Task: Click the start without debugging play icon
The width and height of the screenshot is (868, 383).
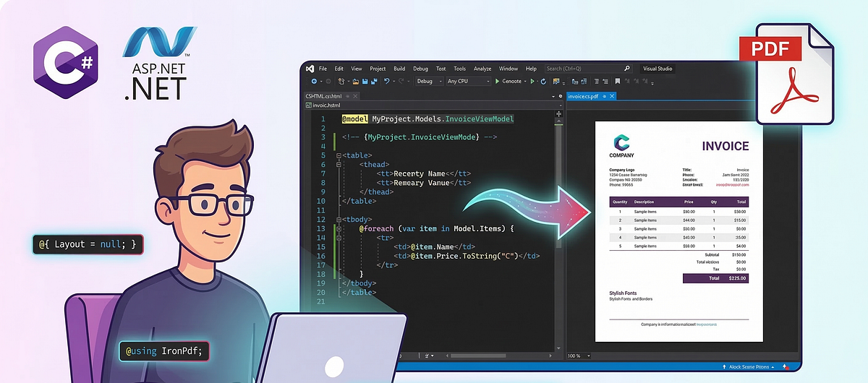Action: [x=532, y=81]
